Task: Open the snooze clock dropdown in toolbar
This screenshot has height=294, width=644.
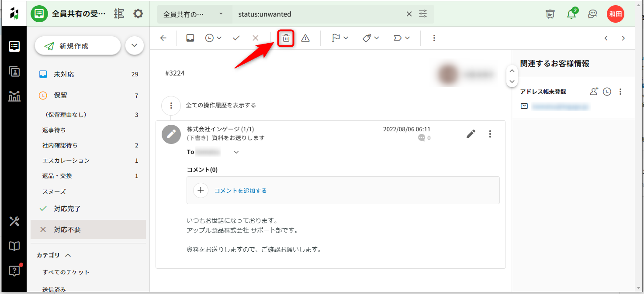Action: (213, 38)
